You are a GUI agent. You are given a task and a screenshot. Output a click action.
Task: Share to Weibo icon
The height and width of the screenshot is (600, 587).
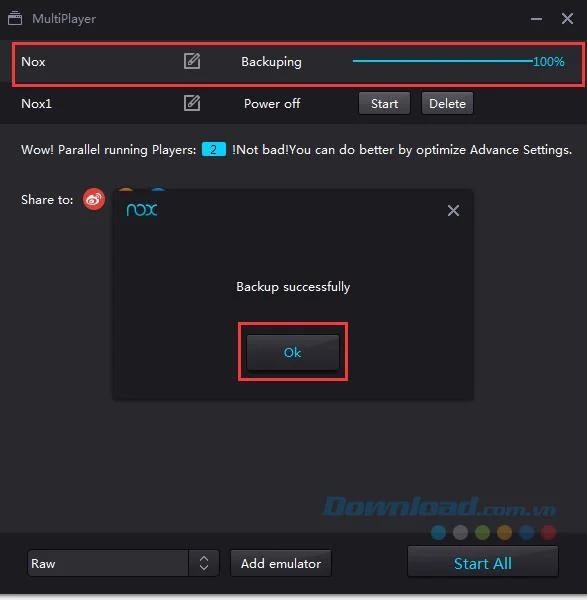pos(94,199)
